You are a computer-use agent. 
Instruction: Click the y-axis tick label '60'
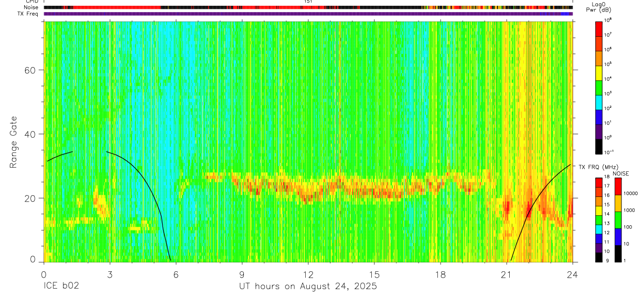point(30,70)
